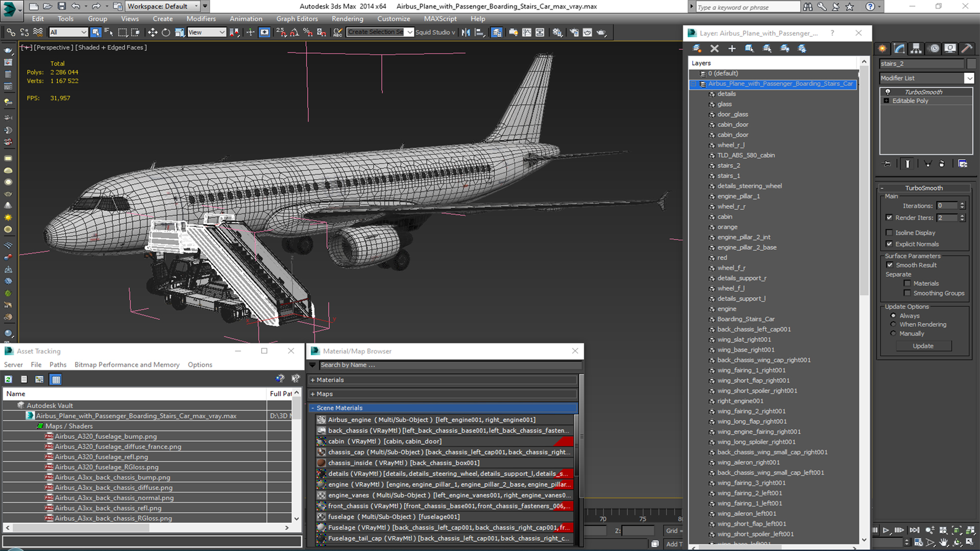Screen dimensions: 980x551
Task: Click Refresh icon in Asset Tracking
Action: (x=9, y=379)
